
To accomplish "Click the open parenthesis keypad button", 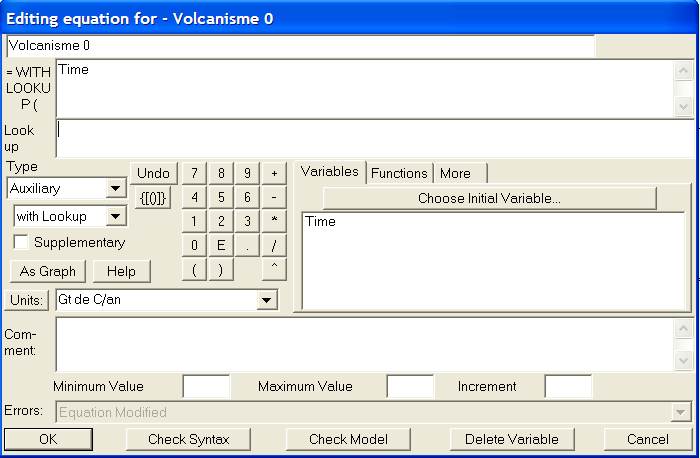I will click(194, 269).
